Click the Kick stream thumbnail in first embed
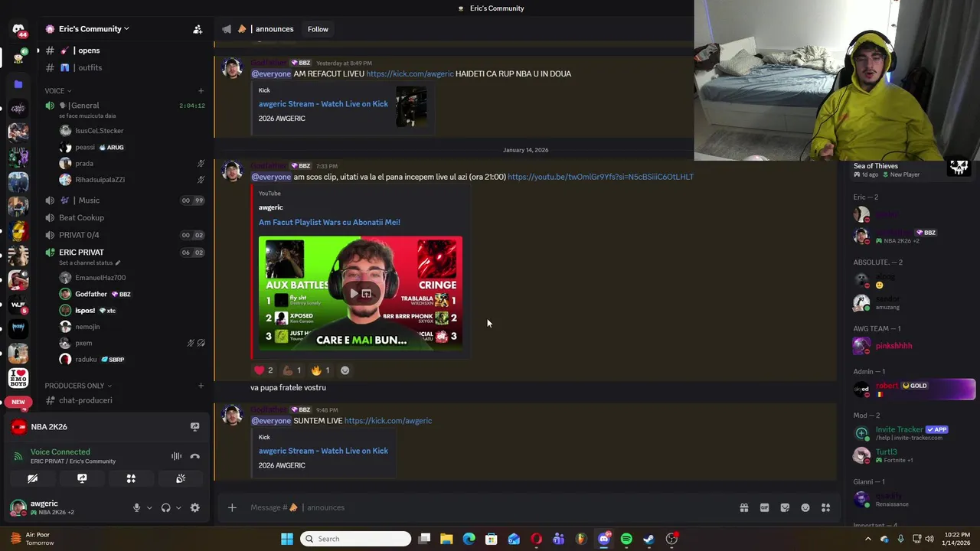The width and height of the screenshot is (980, 551). 411,106
